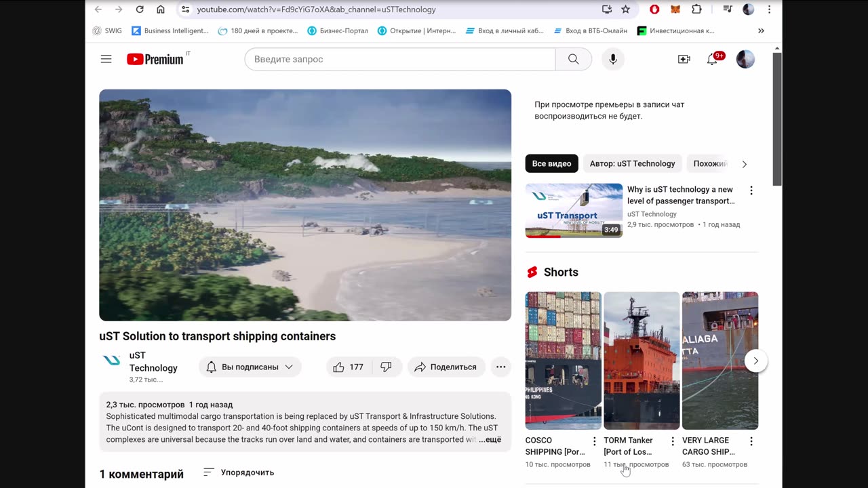Select the Все видео chip
868x488 pixels.
tap(551, 163)
